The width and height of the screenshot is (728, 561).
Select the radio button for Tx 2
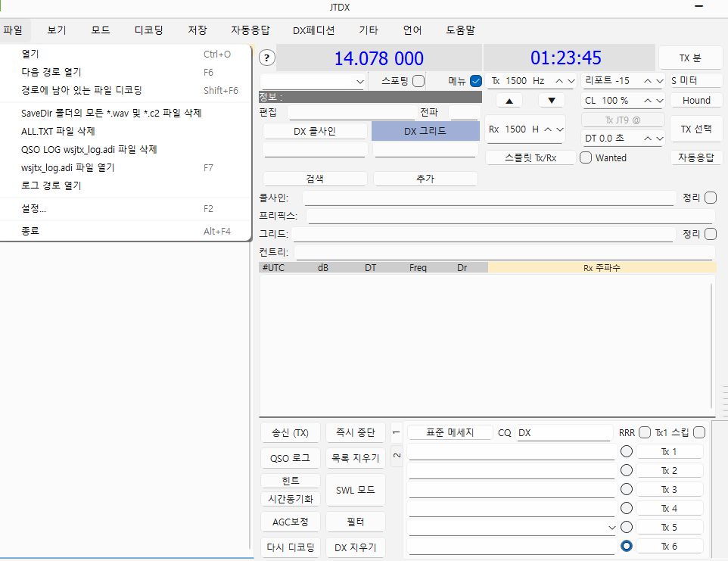click(x=627, y=470)
